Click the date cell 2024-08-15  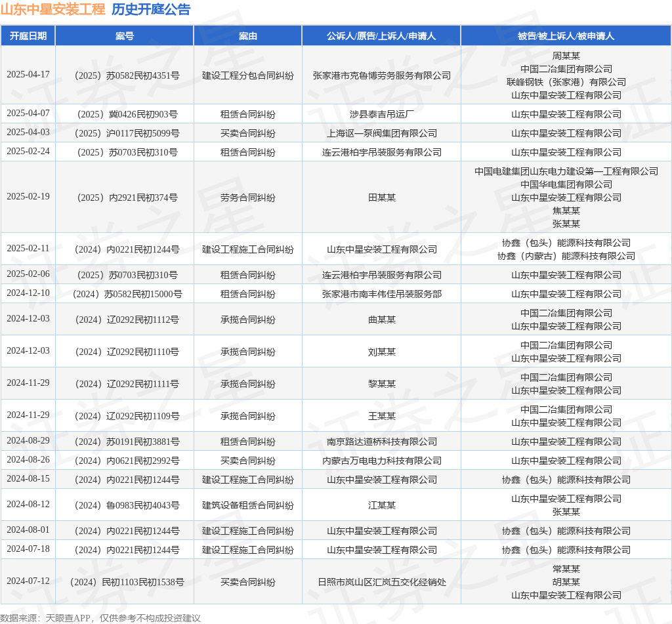pyautogui.click(x=28, y=479)
